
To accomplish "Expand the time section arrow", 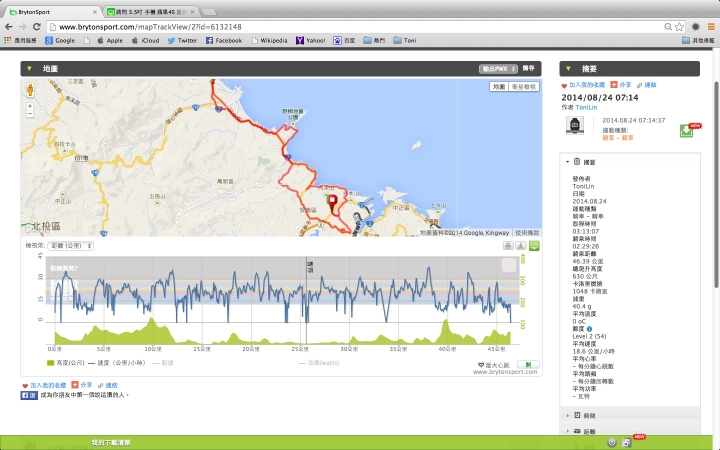I will click(x=568, y=416).
